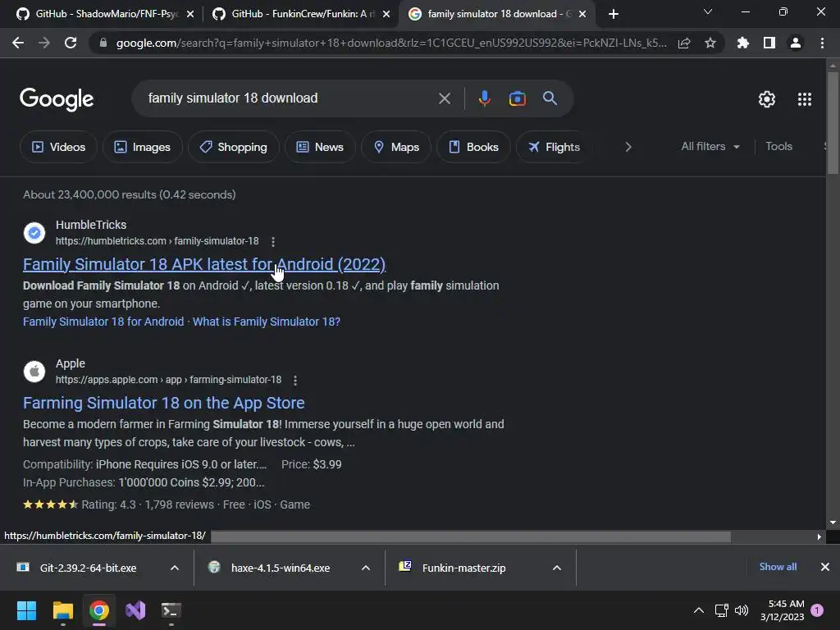Open a new browser tab
The height and width of the screenshot is (630, 840).
(x=614, y=14)
